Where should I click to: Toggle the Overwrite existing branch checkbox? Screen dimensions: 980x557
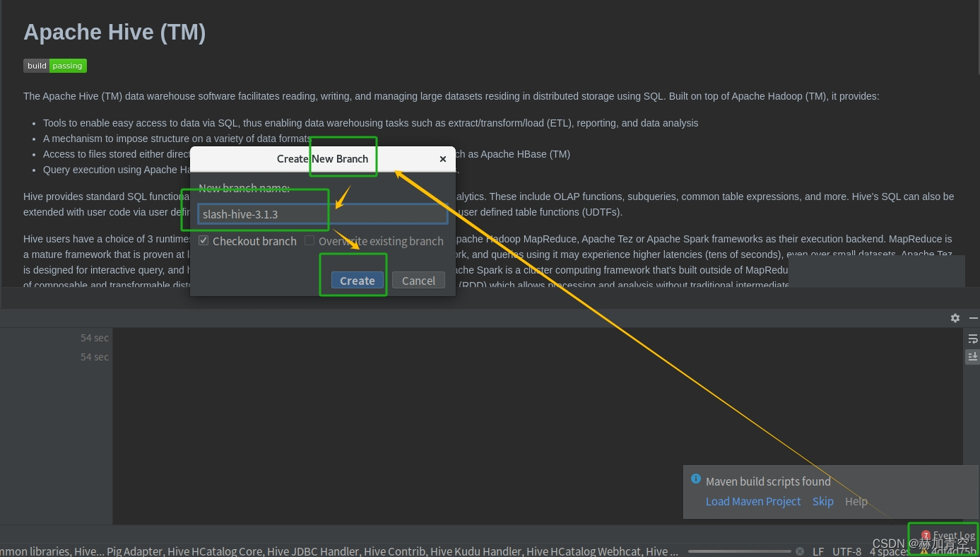coord(309,241)
